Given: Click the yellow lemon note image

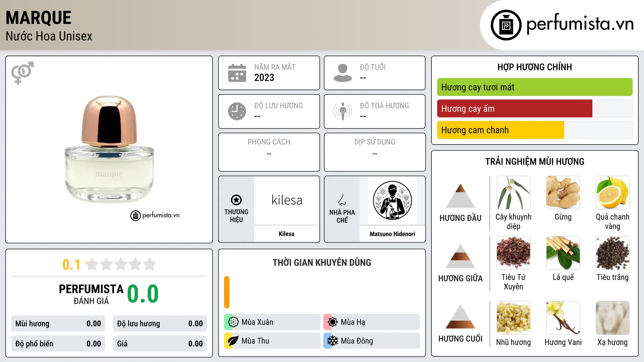Looking at the screenshot, I should [x=613, y=193].
